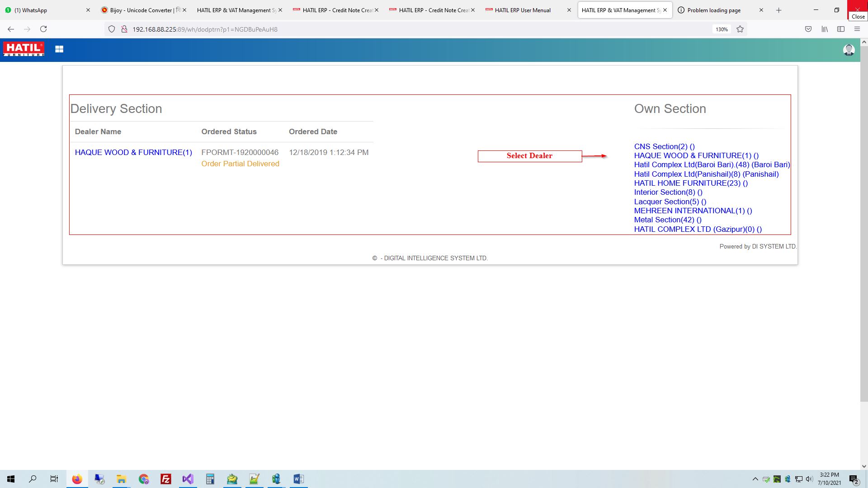This screenshot has height=488, width=868.
Task: Open Visual Studio from the taskbar
Action: tap(188, 479)
